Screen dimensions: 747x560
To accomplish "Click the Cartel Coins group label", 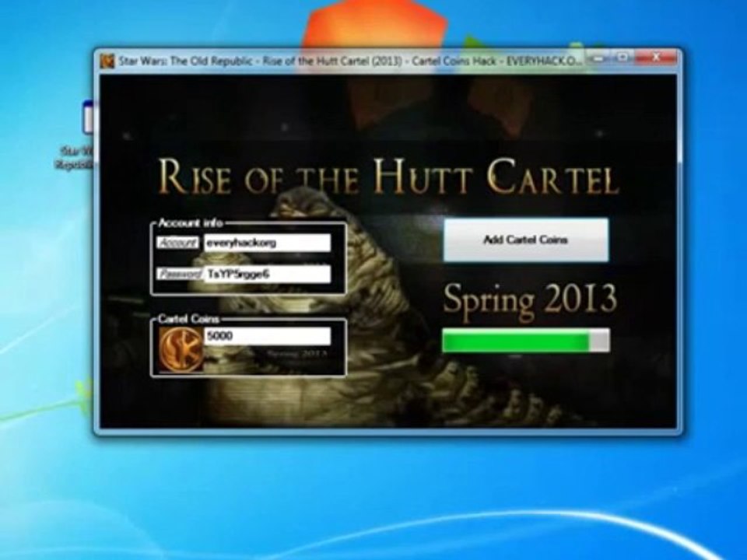I will coord(188,319).
